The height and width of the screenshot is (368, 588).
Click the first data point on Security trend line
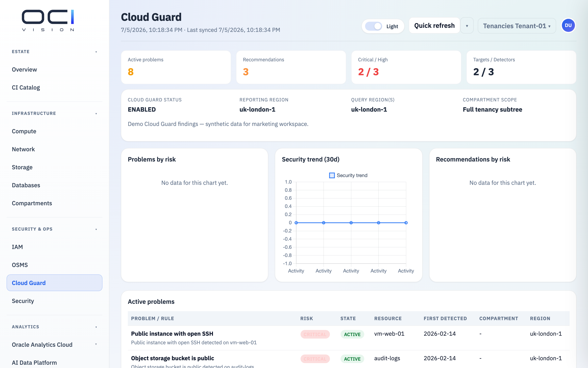(296, 223)
